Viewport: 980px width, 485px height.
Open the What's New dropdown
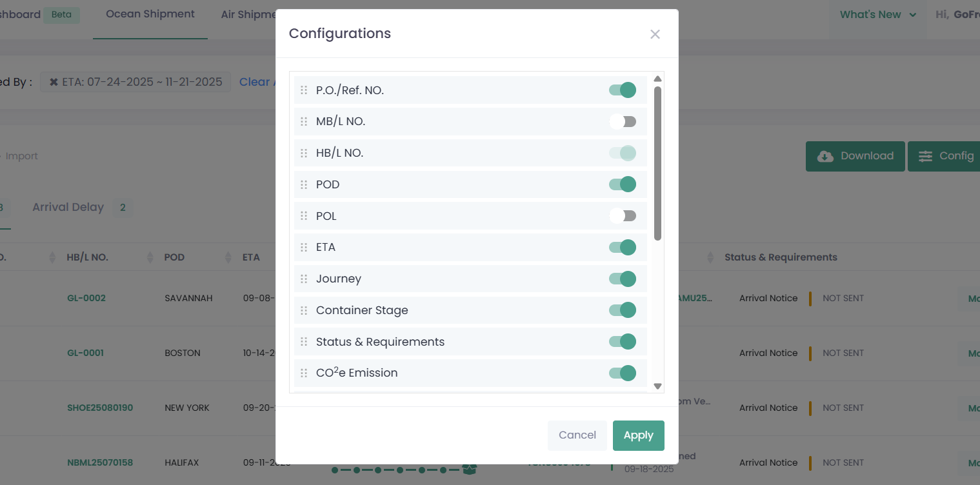877,15
